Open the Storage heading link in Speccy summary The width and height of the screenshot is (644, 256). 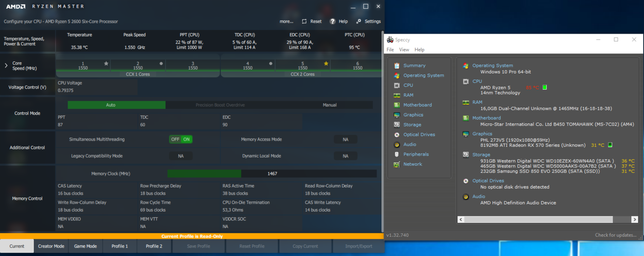pyautogui.click(x=481, y=155)
